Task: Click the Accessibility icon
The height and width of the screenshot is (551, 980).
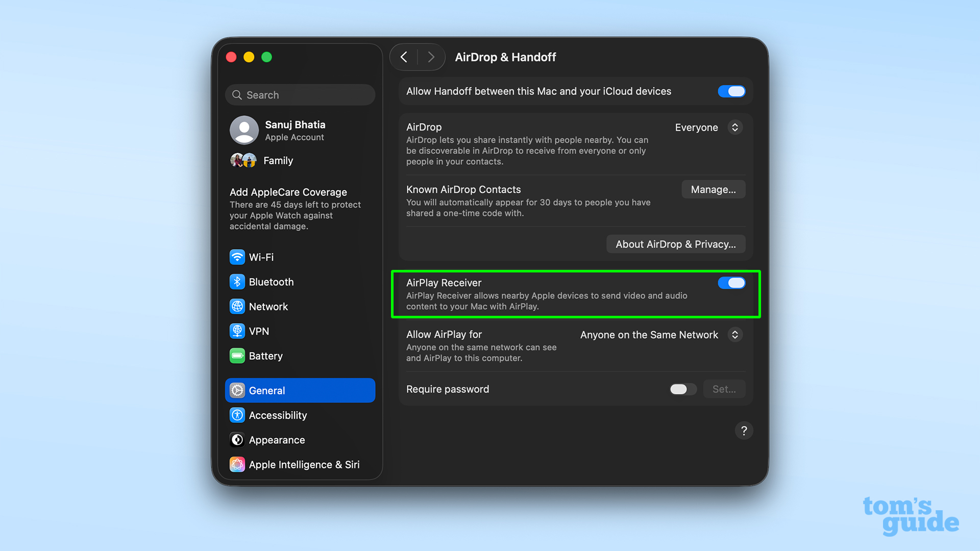Action: (x=237, y=415)
